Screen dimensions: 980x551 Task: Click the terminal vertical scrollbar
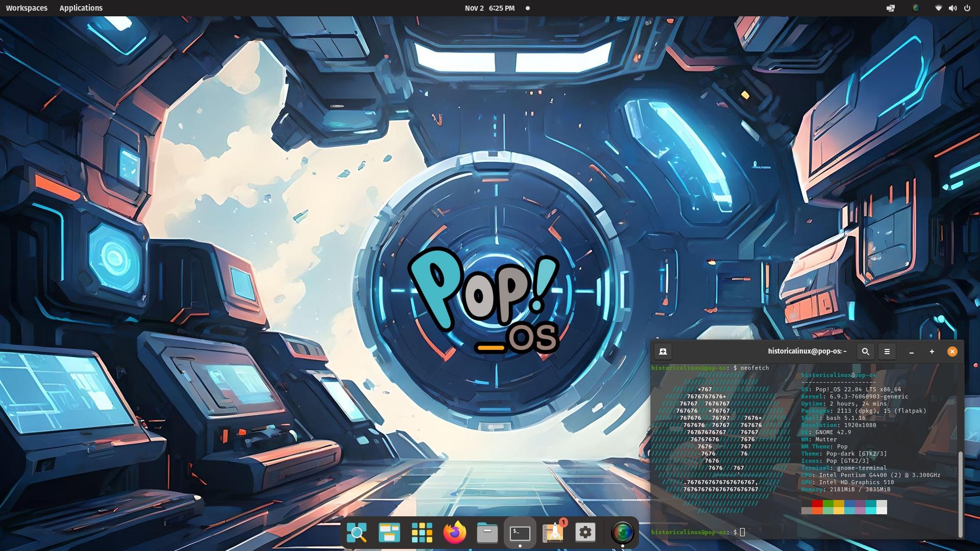tap(960, 494)
